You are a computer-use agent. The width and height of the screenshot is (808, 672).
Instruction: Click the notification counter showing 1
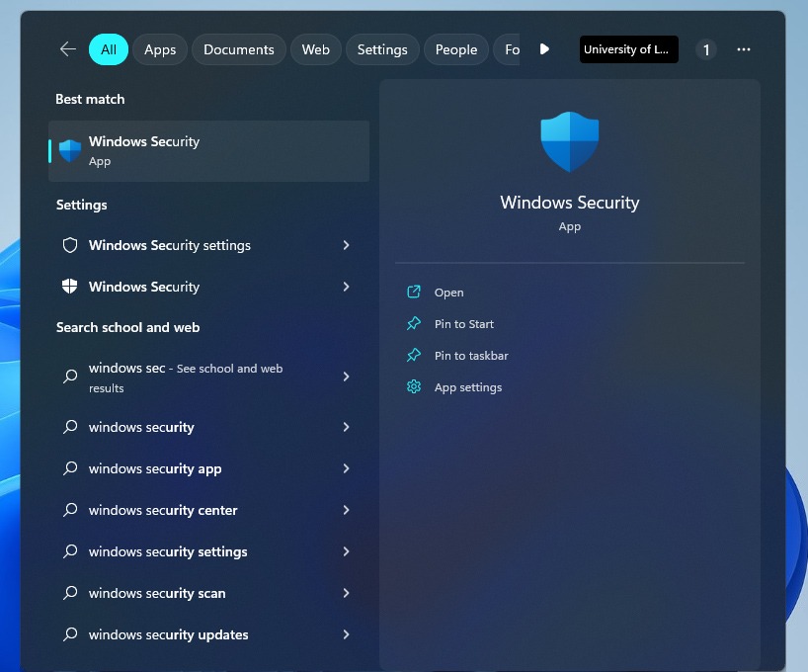(706, 48)
